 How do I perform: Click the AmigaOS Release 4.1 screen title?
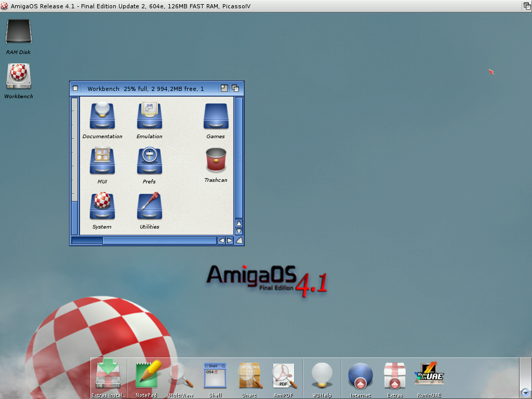(x=130, y=6)
